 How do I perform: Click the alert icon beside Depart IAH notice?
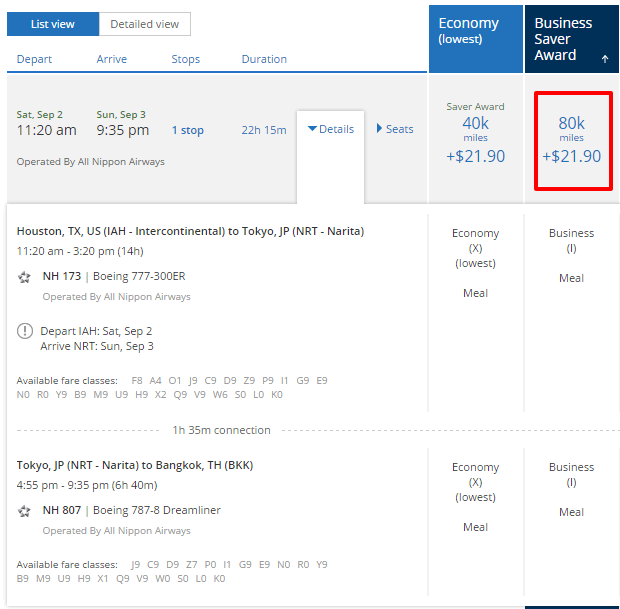[25, 331]
